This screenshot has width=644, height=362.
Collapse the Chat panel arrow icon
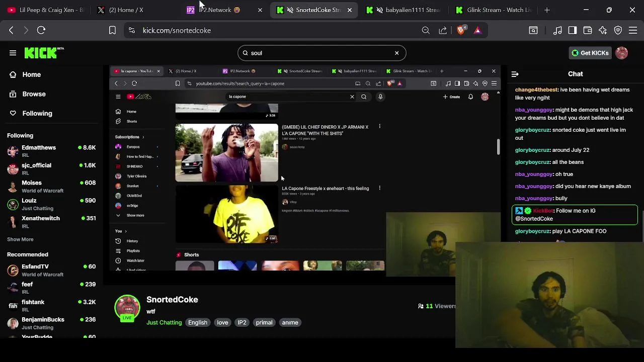point(515,74)
